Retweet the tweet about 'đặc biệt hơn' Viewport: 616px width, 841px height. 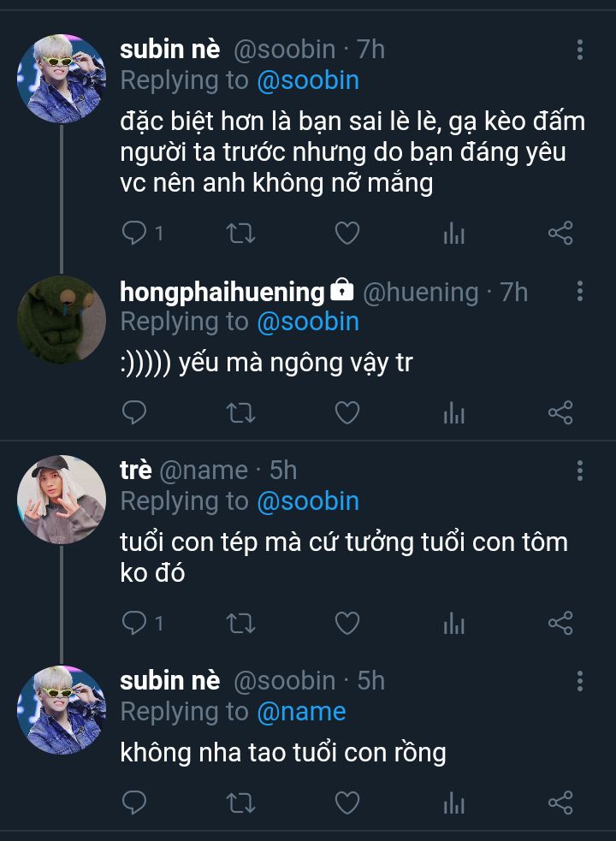pyautogui.click(x=240, y=233)
